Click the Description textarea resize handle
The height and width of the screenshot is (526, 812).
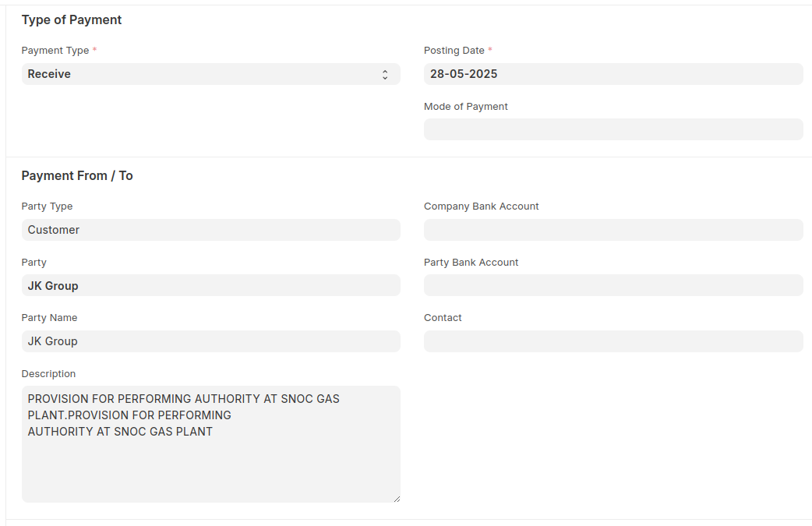click(396, 498)
